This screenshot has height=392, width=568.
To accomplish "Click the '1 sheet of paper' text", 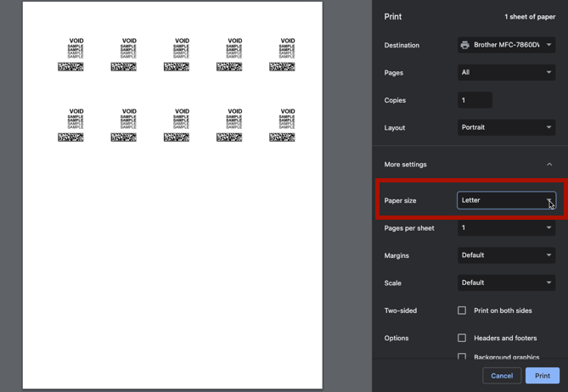I will pos(530,17).
